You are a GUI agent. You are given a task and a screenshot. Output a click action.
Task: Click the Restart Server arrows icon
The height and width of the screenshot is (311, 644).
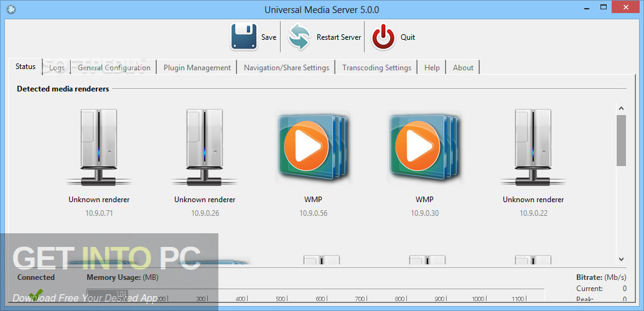(300, 37)
